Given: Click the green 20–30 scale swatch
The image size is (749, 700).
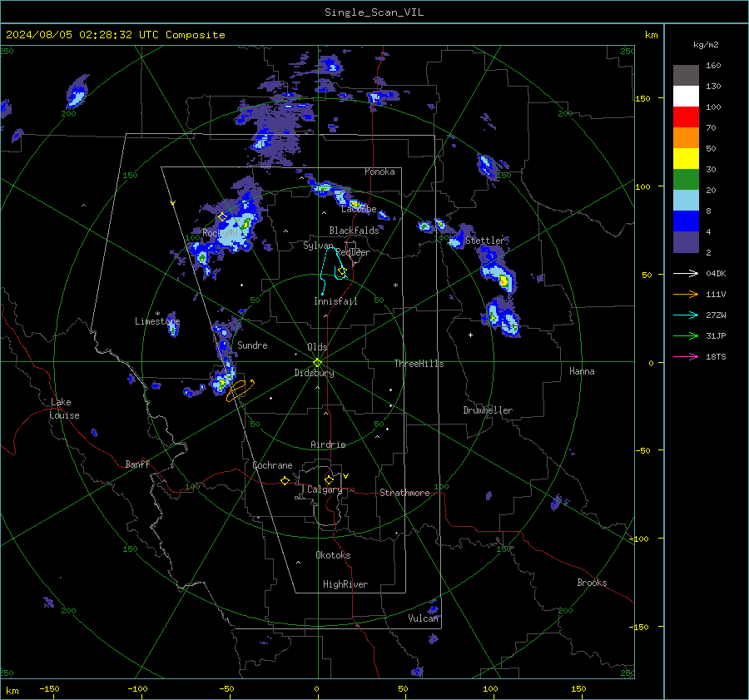Looking at the screenshot, I should pos(686,180).
